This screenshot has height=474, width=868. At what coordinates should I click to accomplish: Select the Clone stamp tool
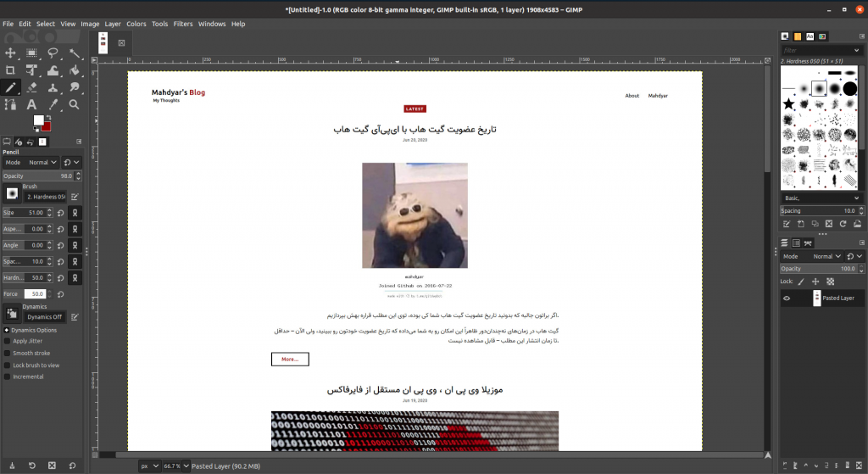tap(53, 87)
